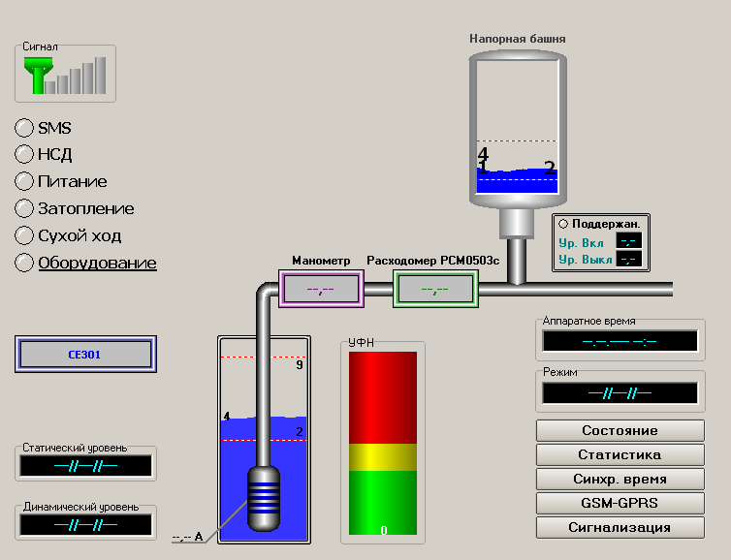
Task: Open GSM-GPRS settings button
Action: coord(620,504)
